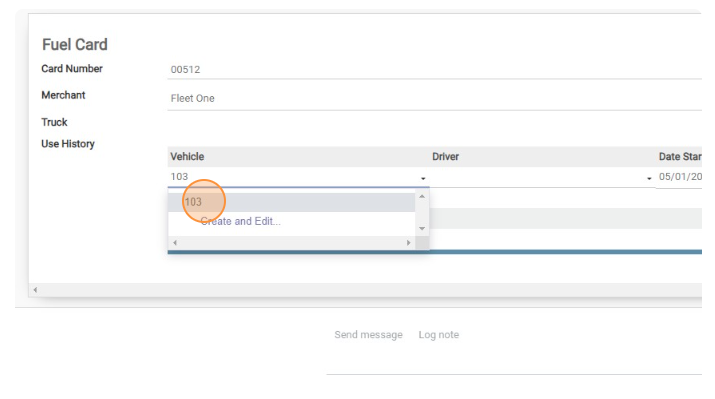This screenshot has height=399, width=715.
Task: Click the Create and Edit... link
Action: [x=240, y=222]
